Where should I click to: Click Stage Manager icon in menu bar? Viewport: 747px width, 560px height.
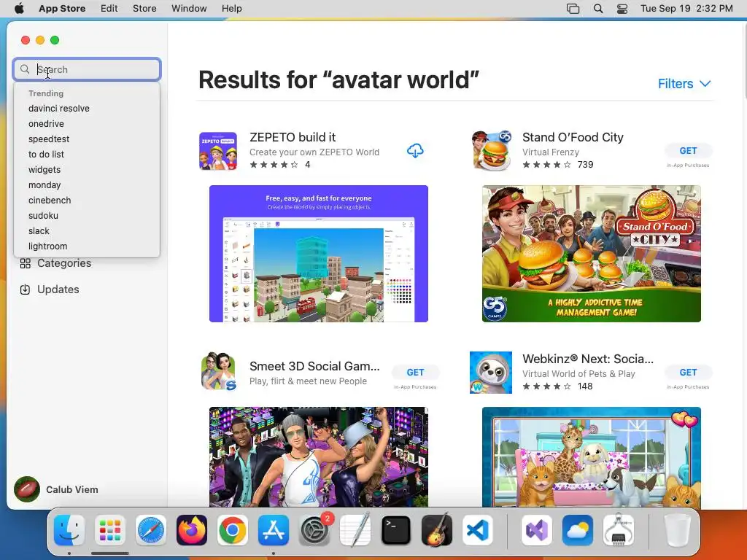coord(573,9)
